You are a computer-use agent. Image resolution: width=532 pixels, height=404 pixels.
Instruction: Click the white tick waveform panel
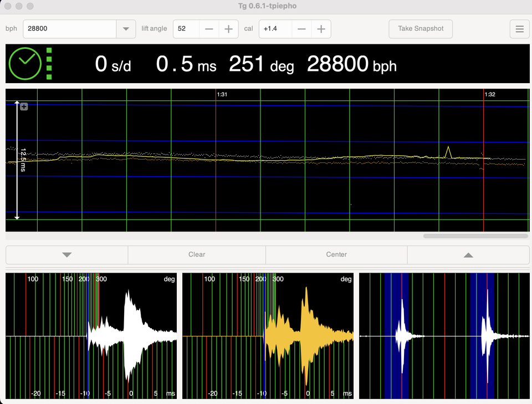click(91, 335)
